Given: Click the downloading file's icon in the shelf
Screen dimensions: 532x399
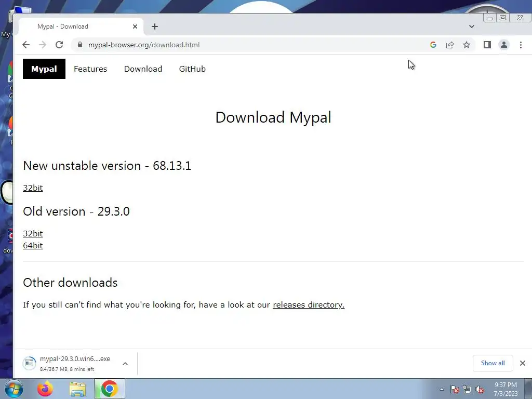Looking at the screenshot, I should click(x=29, y=363).
